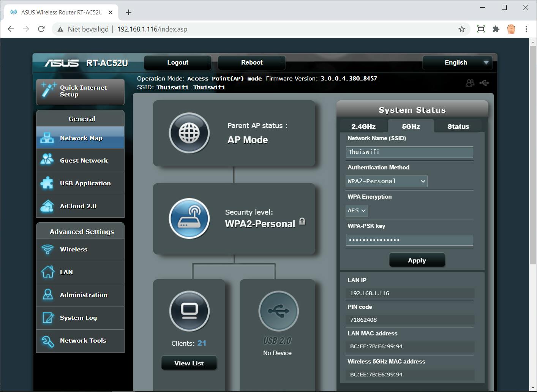Screen dimensions: 537x392
Task: Select the globe Parent AP status icon
Action: tap(189, 133)
